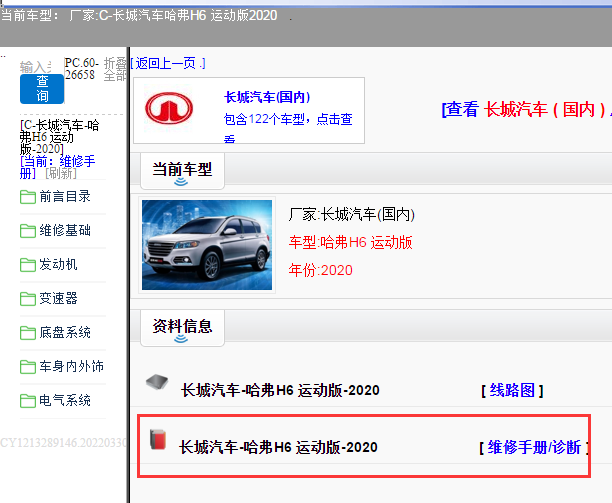612x503 pixels.
Task: Click 年份:2020 red text
Action: coord(320,270)
